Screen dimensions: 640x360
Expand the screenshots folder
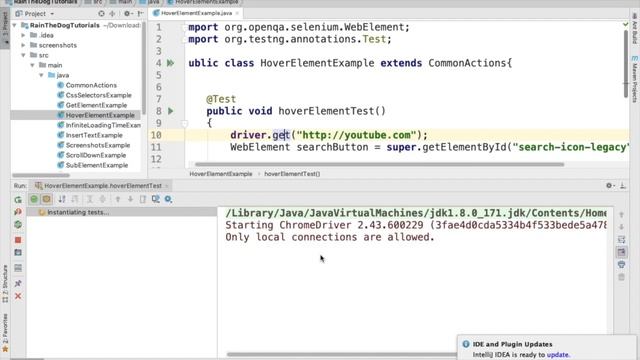[x=24, y=45]
